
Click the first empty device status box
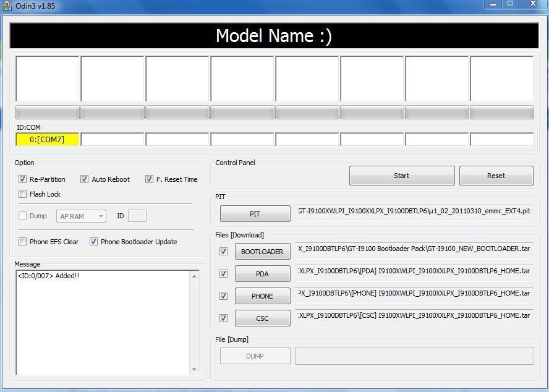(x=47, y=79)
